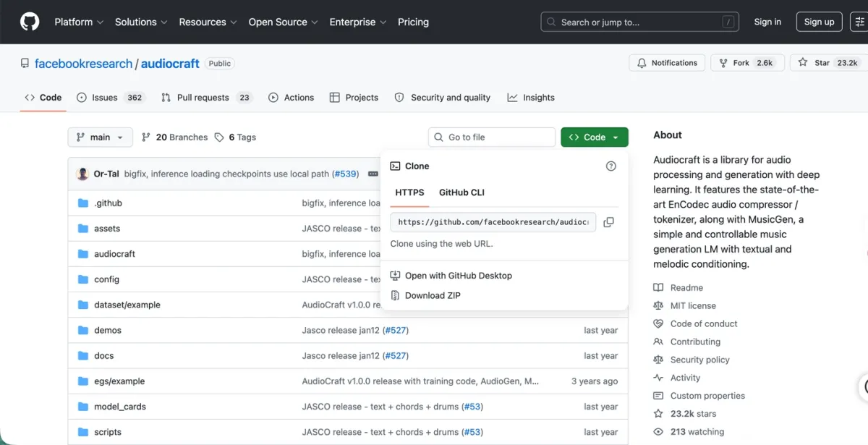
Task: Go to the Actions tab
Action: [291, 98]
